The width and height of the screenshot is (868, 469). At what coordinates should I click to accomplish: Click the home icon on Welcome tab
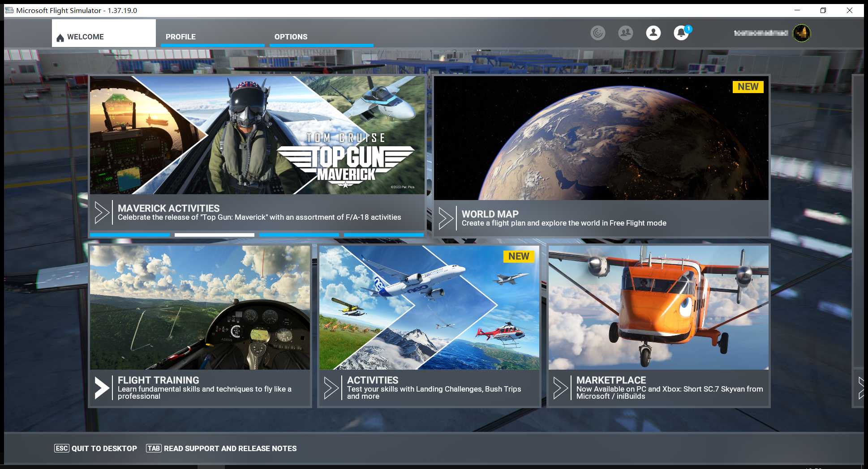pyautogui.click(x=60, y=38)
